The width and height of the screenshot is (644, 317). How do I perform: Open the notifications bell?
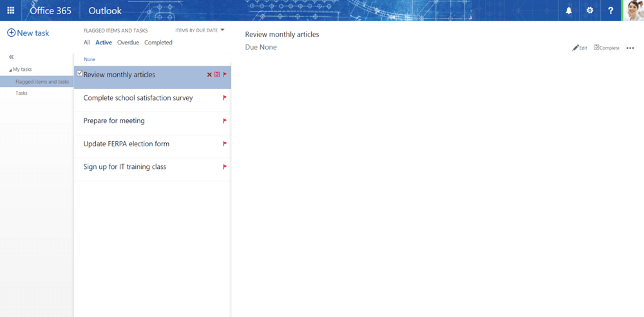coord(569,10)
